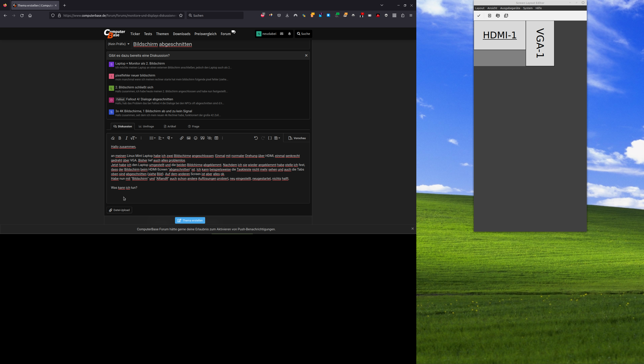Apply layout with checkmark icon

pos(479,16)
